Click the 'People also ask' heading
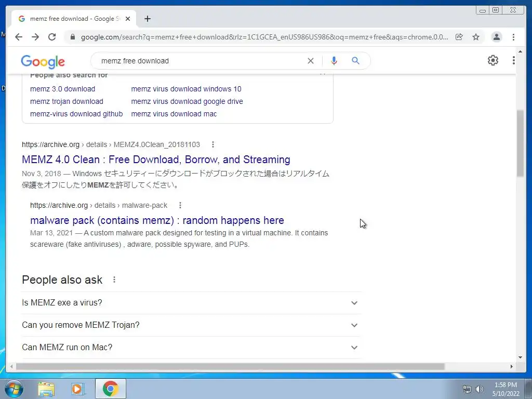 tap(62, 280)
